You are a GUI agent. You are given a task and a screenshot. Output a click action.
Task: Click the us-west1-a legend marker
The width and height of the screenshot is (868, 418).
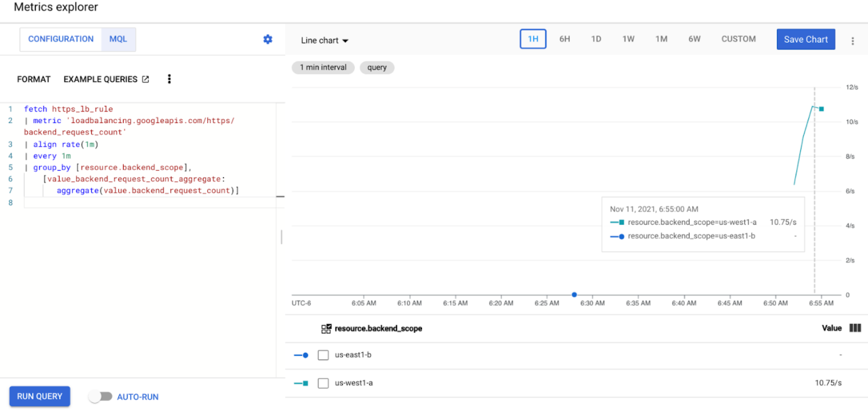coord(301,383)
